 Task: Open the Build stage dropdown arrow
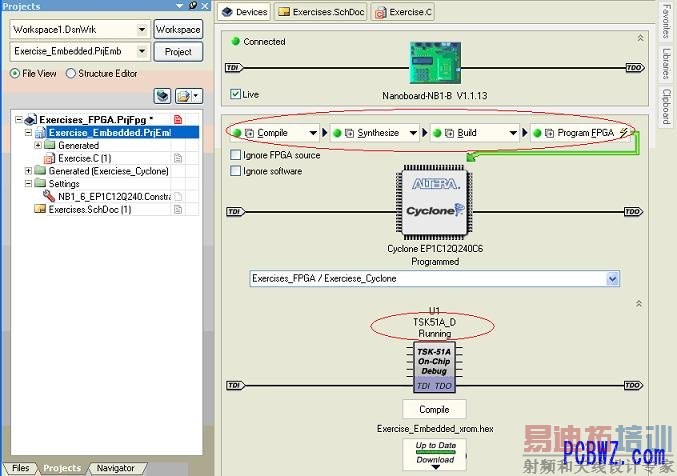click(x=513, y=133)
